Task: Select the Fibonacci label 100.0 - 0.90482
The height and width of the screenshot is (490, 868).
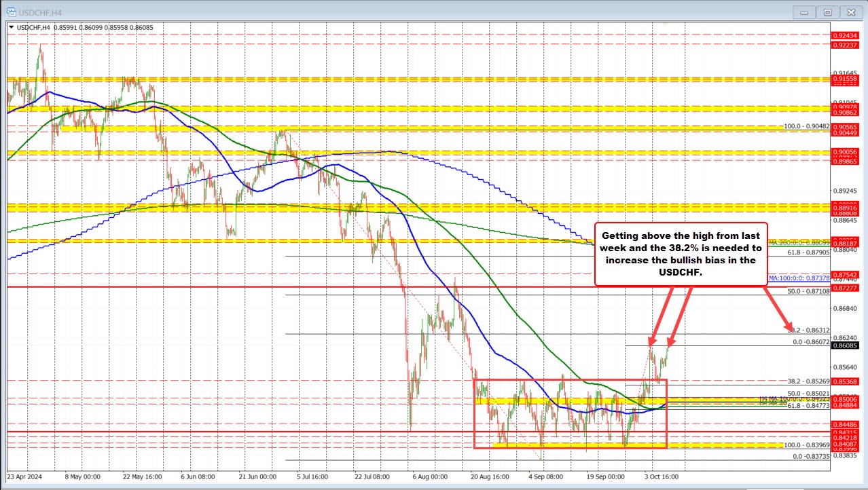Action: pos(807,127)
